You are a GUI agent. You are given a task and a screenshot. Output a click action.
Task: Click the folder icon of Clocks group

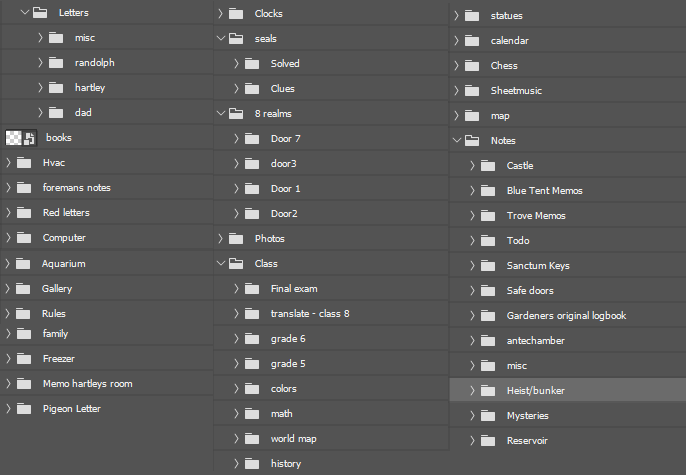coord(236,14)
